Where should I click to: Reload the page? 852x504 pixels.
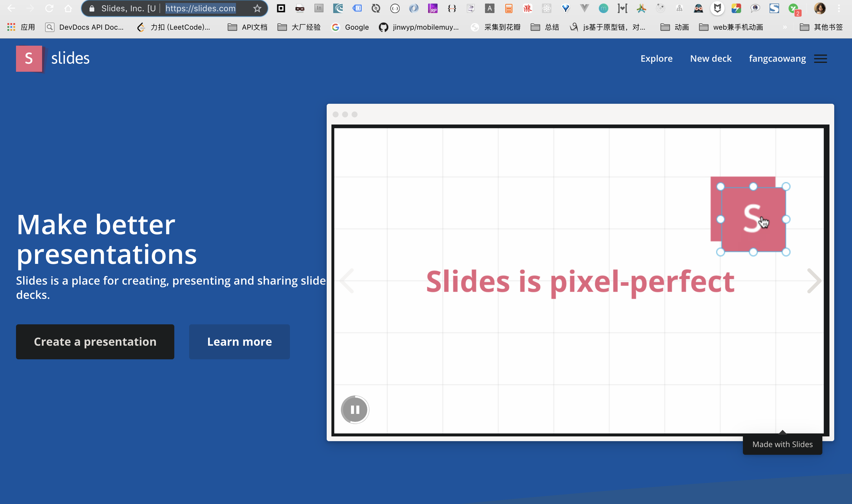[49, 9]
